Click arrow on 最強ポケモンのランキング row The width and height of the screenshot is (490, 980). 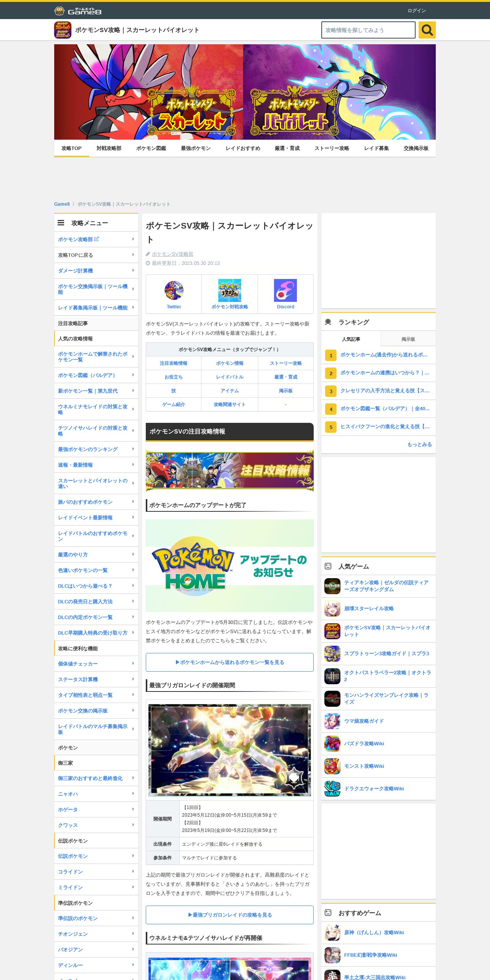point(133,449)
